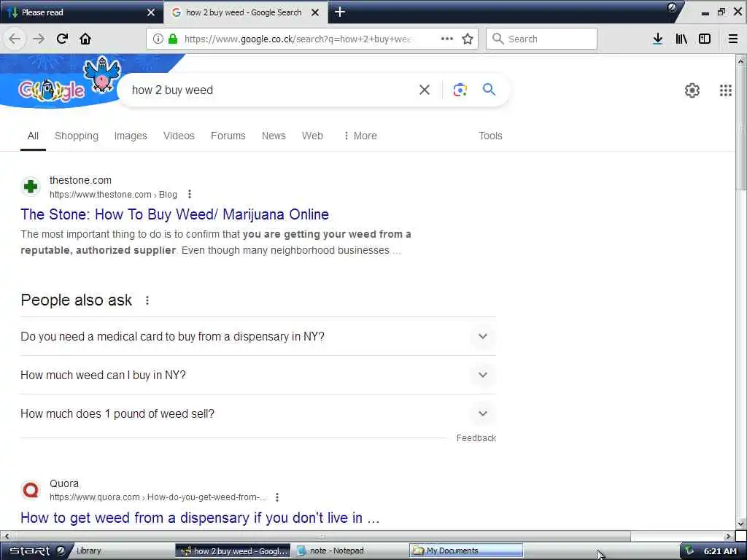Click the scroll down arrow
The image size is (747, 560).
(x=740, y=524)
